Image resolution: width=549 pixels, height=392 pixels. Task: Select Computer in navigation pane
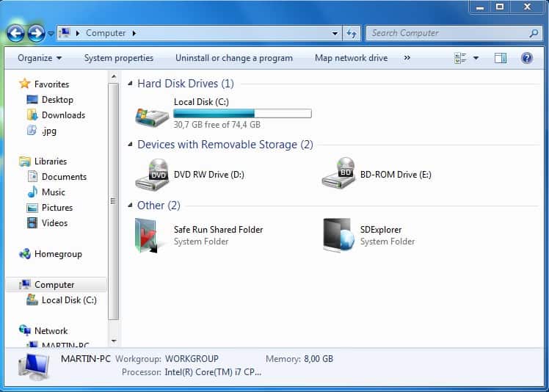point(56,284)
